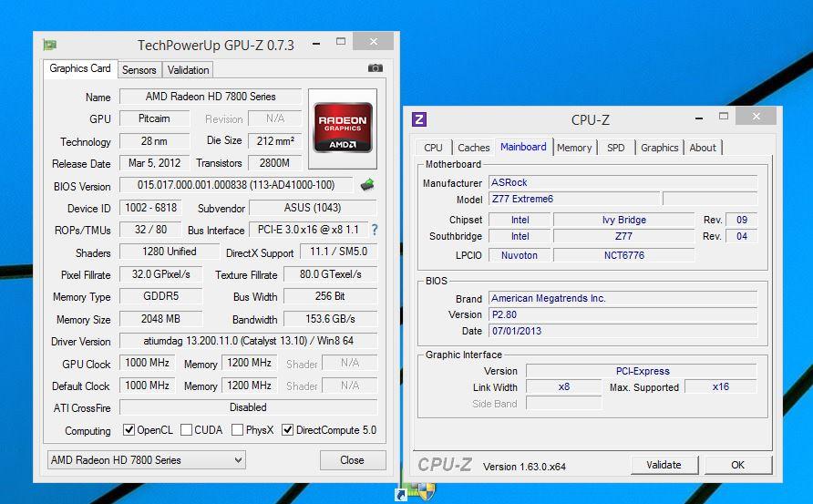
Task: Close the CPU-Z window
Action: point(756,116)
